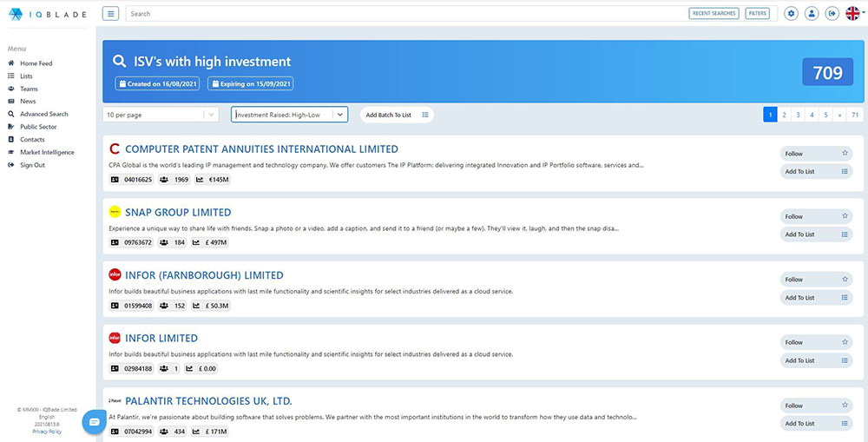The height and width of the screenshot is (442, 868).
Task: Click the sign-out arrow icon in the header
Action: pos(832,13)
